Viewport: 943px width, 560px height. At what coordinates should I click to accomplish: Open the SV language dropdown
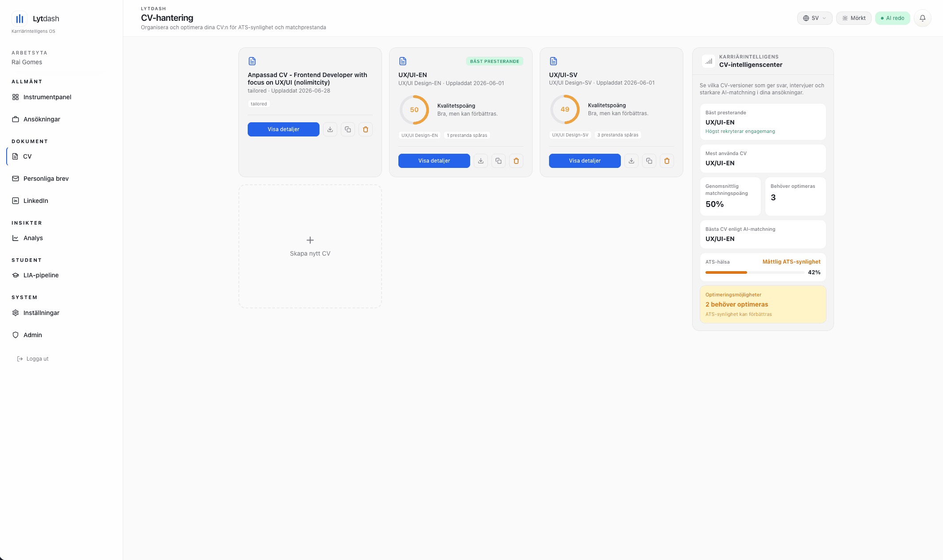coord(815,18)
